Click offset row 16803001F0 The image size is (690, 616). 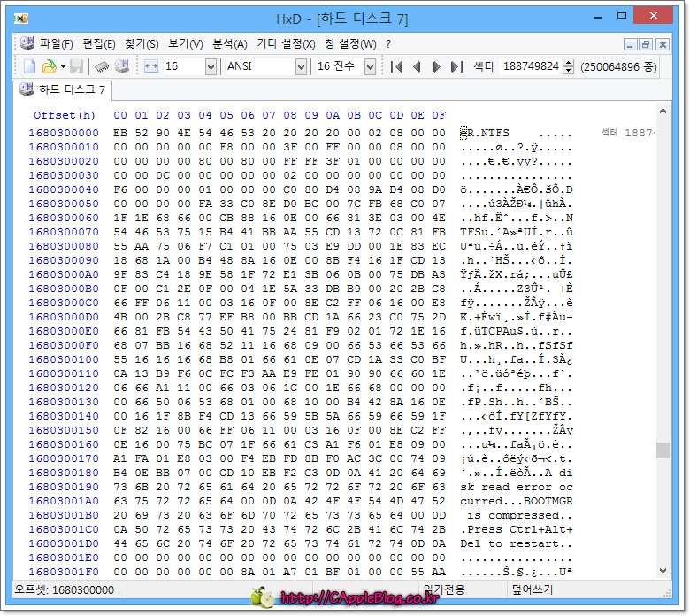64,572
